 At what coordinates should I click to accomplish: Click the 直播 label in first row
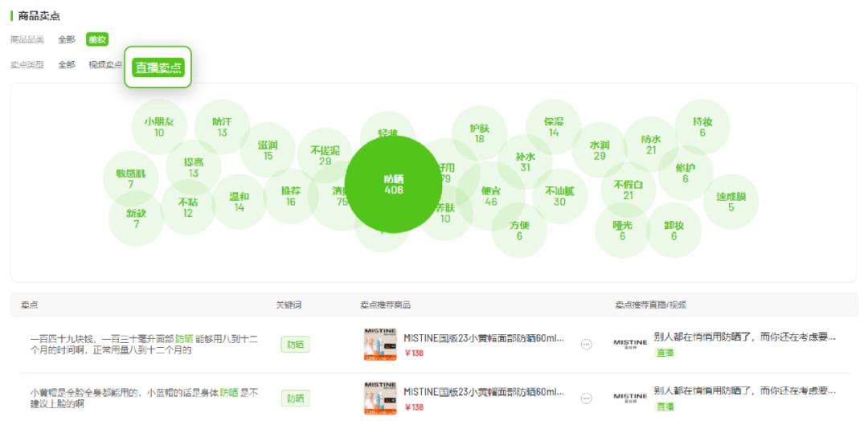[x=665, y=353]
